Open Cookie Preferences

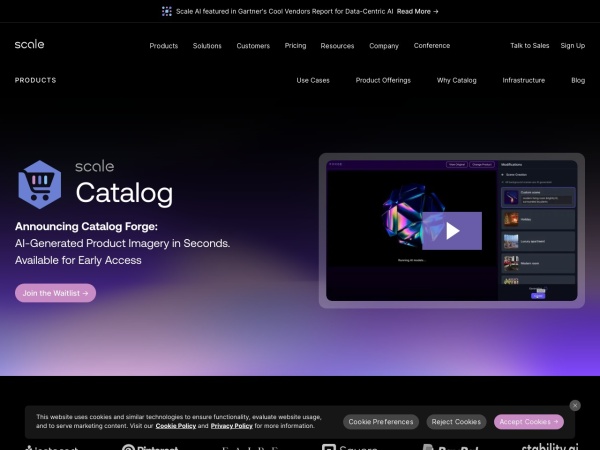point(380,422)
